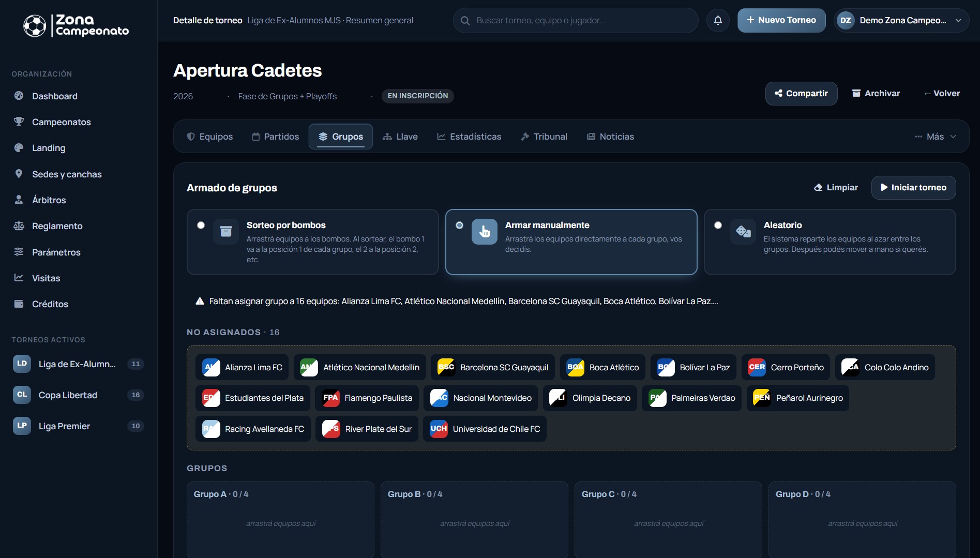980x558 pixels.
Task: Open the Demo Zona Campeonato account menu
Action: [901, 20]
